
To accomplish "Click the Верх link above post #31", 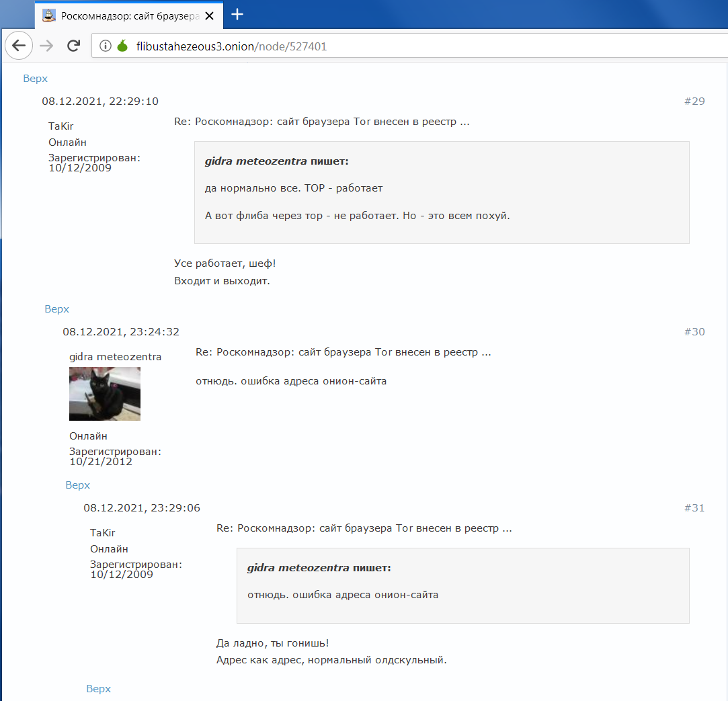I will [x=77, y=485].
